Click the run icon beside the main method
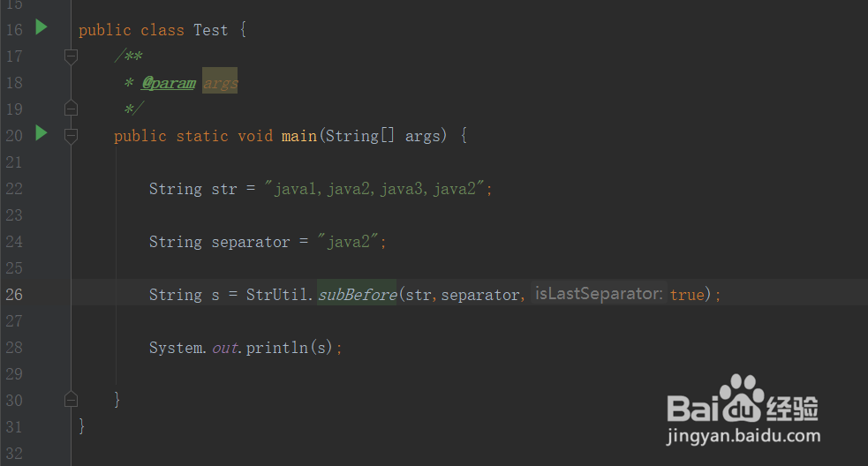868x466 pixels. click(x=41, y=134)
